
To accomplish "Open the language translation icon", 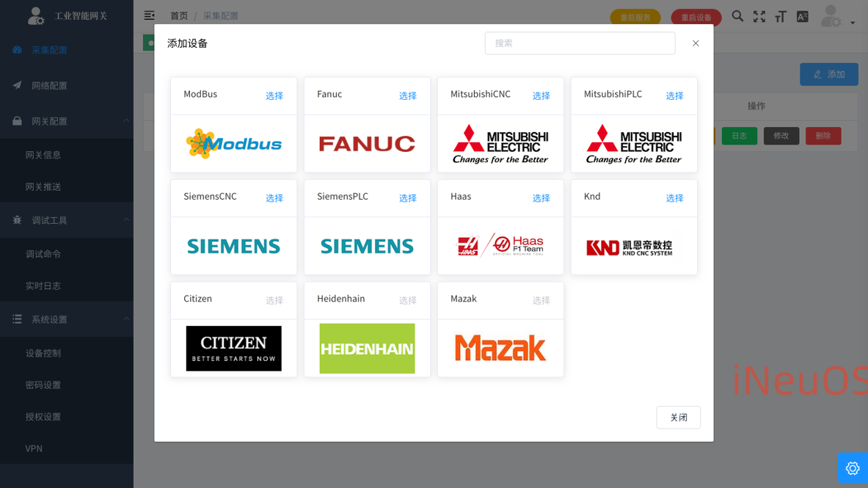I will tap(802, 17).
